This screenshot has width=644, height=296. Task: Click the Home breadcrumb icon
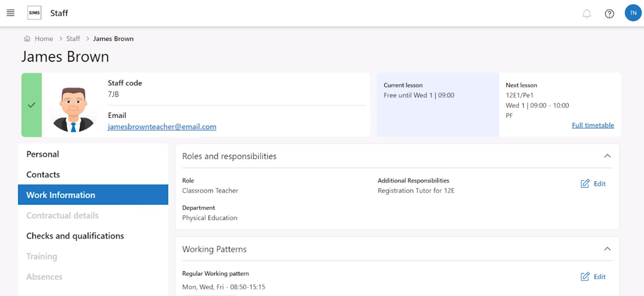pyautogui.click(x=27, y=39)
